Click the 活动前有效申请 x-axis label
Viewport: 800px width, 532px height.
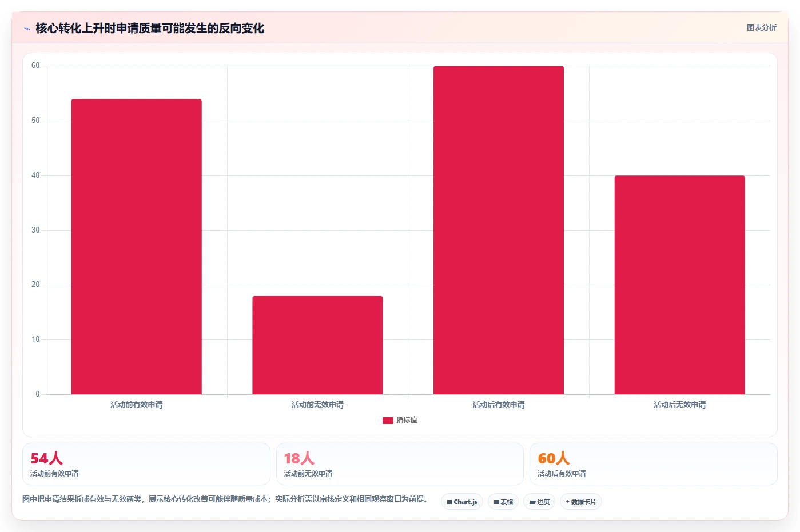pos(136,405)
